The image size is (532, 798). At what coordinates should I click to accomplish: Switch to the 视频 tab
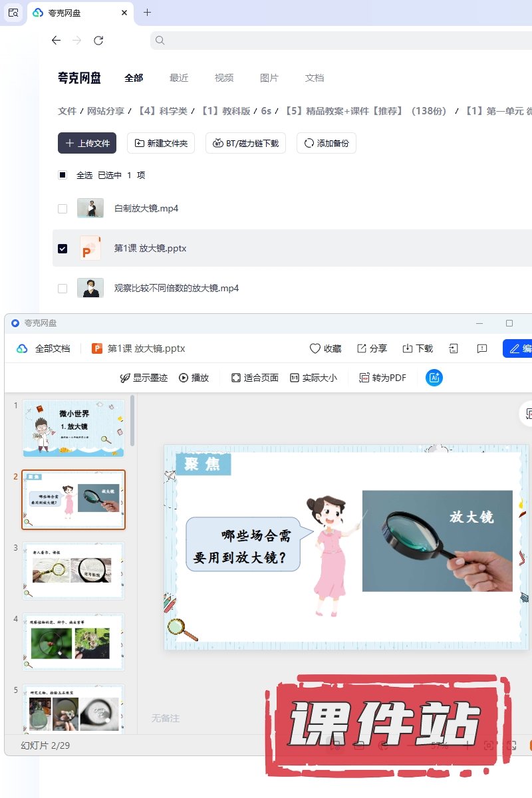coord(224,78)
